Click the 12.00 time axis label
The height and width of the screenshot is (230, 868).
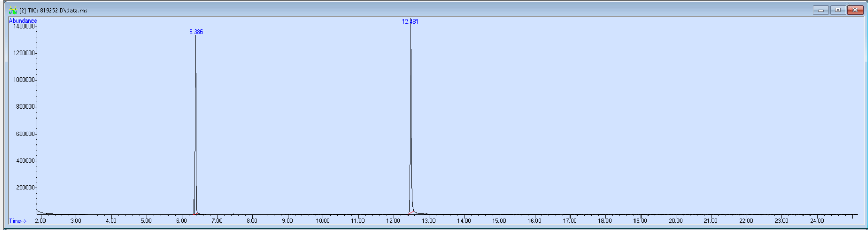[393, 221]
